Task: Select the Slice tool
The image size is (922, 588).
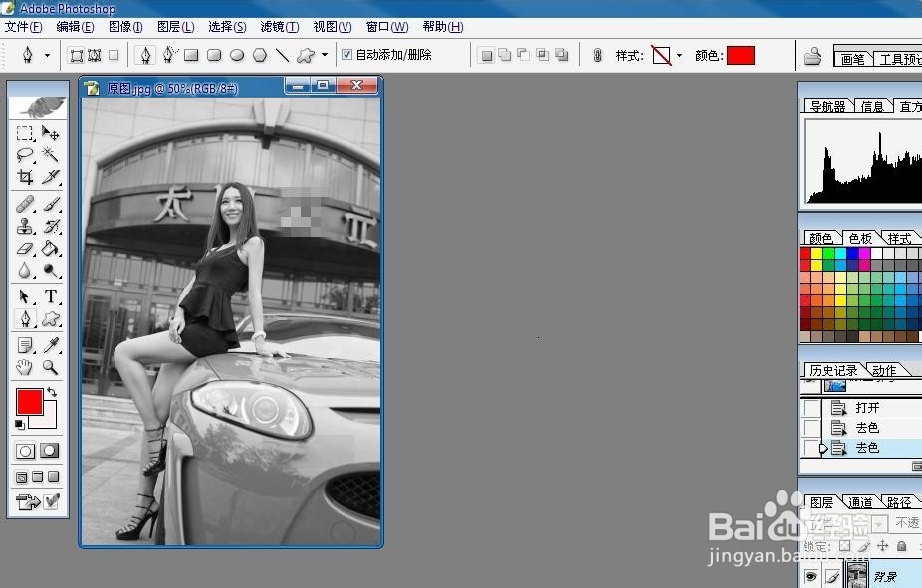Action: point(51,177)
